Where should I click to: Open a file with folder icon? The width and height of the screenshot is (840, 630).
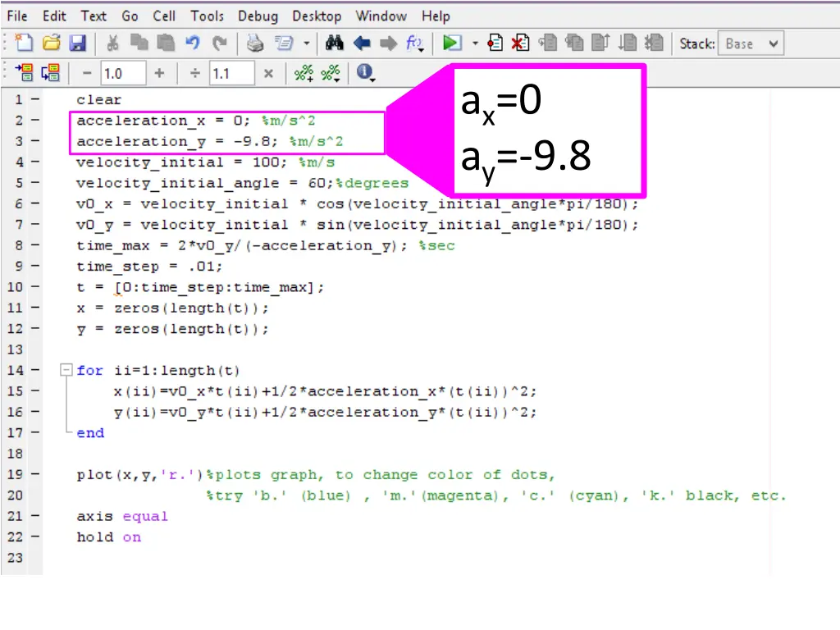click(x=52, y=43)
